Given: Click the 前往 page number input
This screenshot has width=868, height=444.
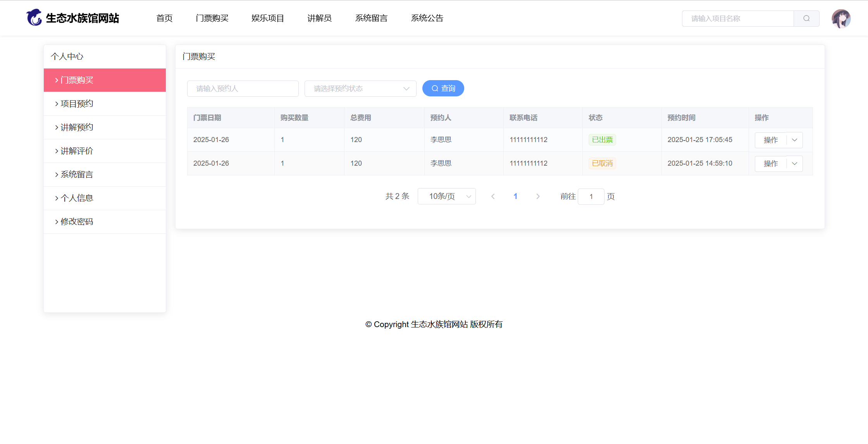Looking at the screenshot, I should coord(591,197).
